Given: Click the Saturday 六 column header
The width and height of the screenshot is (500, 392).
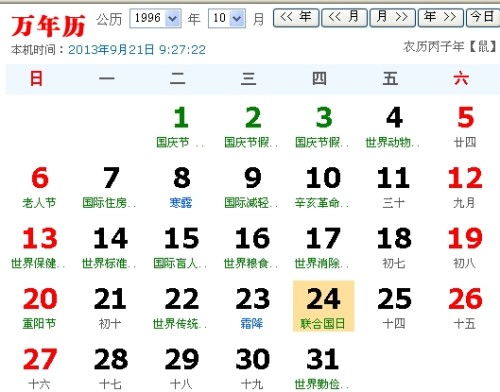Looking at the screenshot, I should [461, 79].
